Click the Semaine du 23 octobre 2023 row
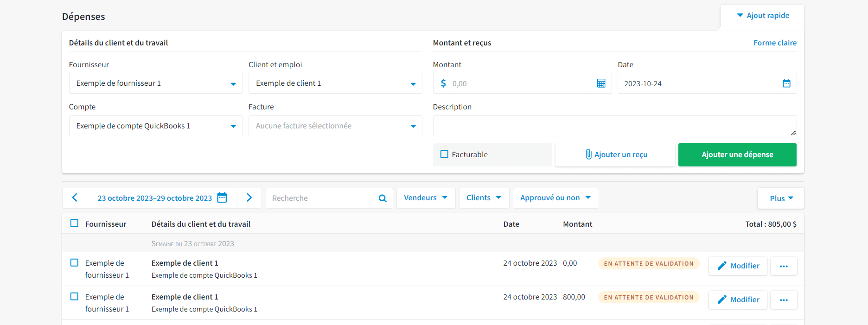This screenshot has height=325, width=868. point(433,243)
